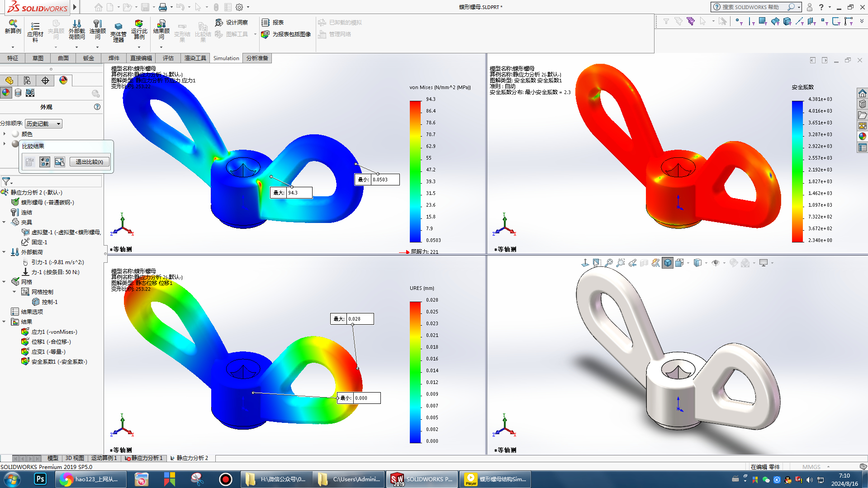Switch to ConfigurationManager crosshair tab
Viewport: 868px width, 488px height.
tap(45, 81)
